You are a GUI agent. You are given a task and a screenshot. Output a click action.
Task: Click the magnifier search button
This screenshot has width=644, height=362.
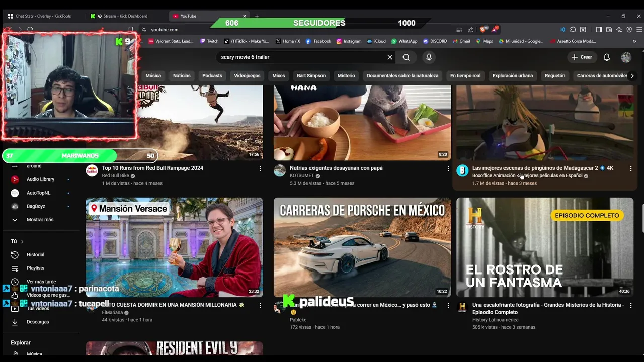(x=406, y=57)
